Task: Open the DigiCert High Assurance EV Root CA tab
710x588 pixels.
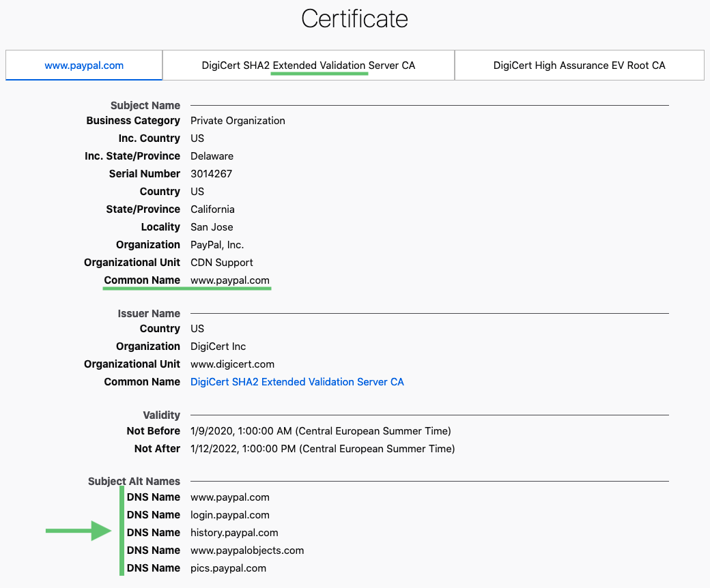Action: (579, 65)
